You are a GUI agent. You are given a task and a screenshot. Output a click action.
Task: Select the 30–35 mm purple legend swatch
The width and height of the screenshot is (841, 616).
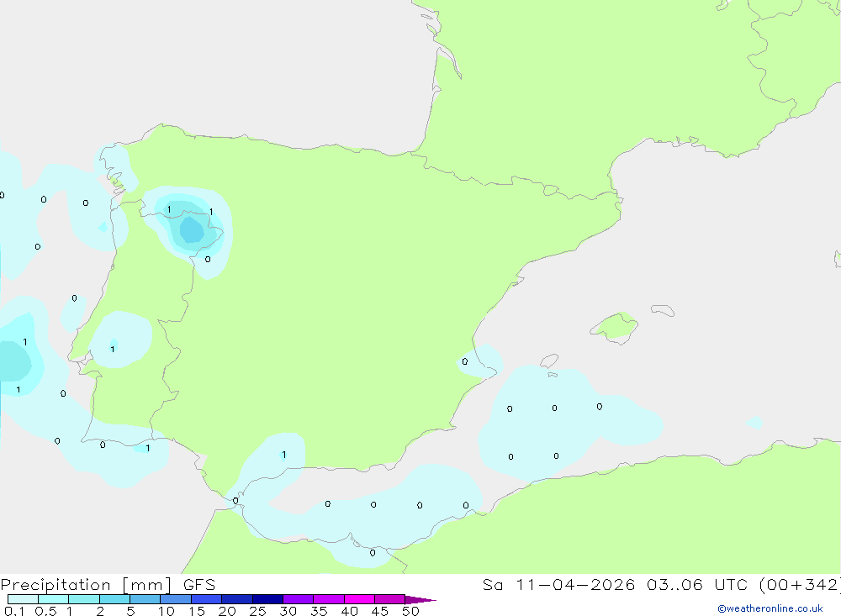pyautogui.click(x=299, y=599)
